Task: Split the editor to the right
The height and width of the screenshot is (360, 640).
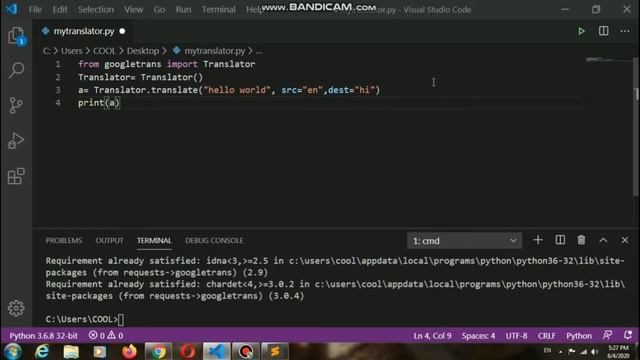Action: (x=603, y=31)
